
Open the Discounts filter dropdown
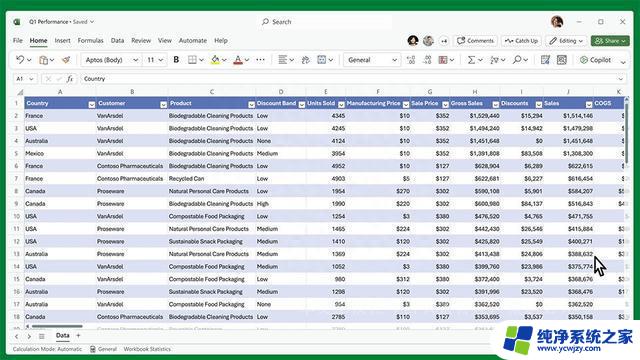(539, 104)
